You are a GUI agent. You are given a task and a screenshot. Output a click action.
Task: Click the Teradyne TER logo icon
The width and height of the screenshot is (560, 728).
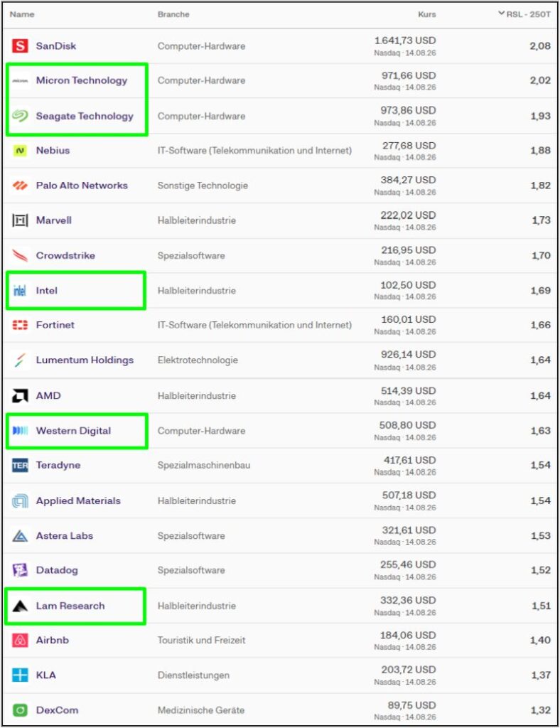20,465
